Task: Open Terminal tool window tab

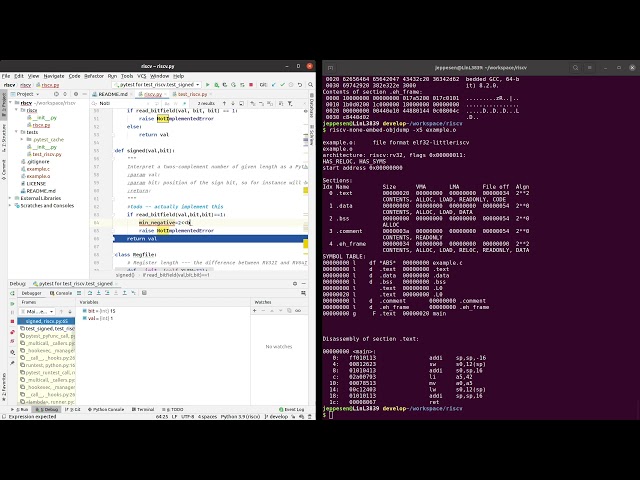Action: [143, 409]
